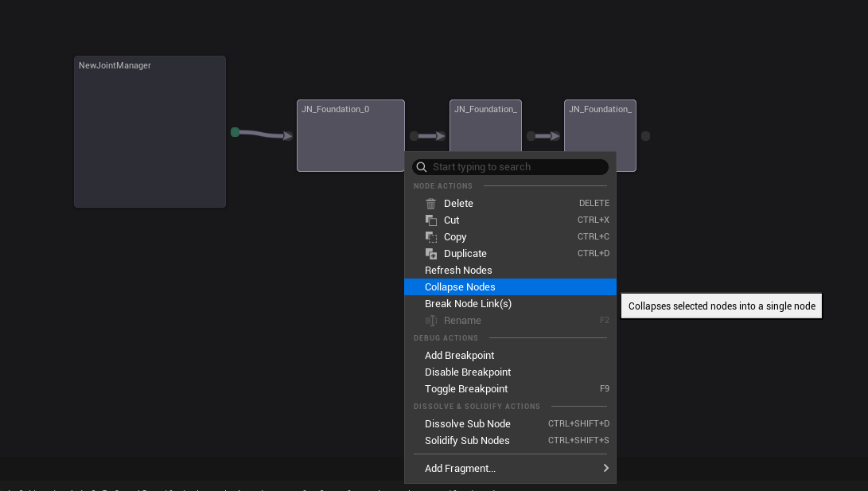Click the rightmost unconnected output pin
868x491 pixels.
coord(645,136)
